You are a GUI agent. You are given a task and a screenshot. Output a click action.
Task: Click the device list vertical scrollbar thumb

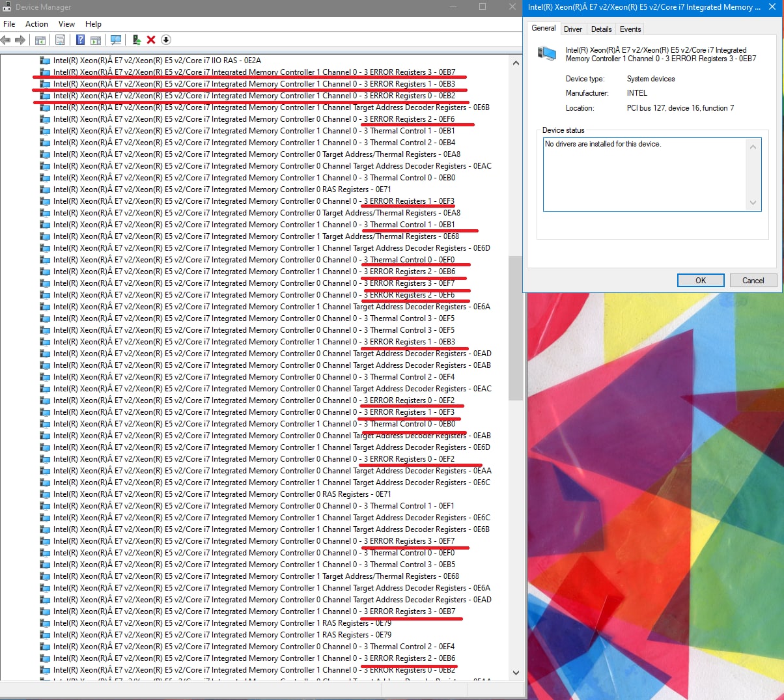pos(516,328)
